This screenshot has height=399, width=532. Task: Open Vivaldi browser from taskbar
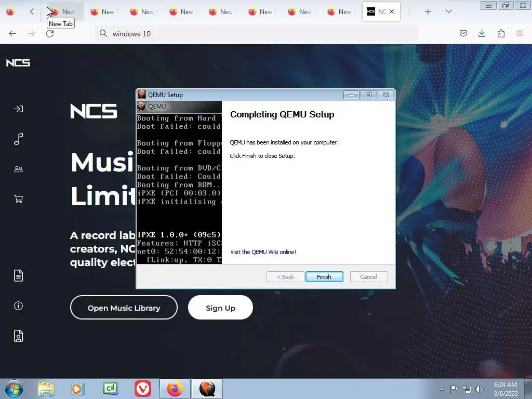pos(143,389)
